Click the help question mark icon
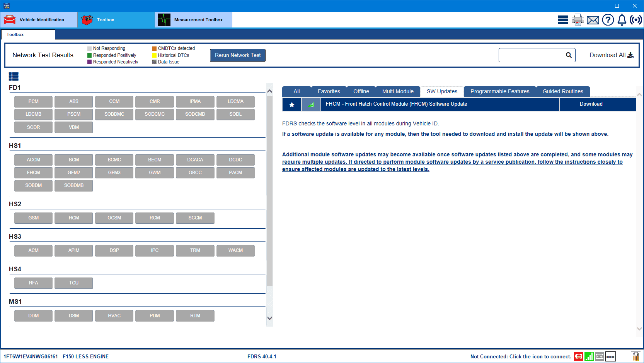The image size is (644, 363). (x=608, y=20)
